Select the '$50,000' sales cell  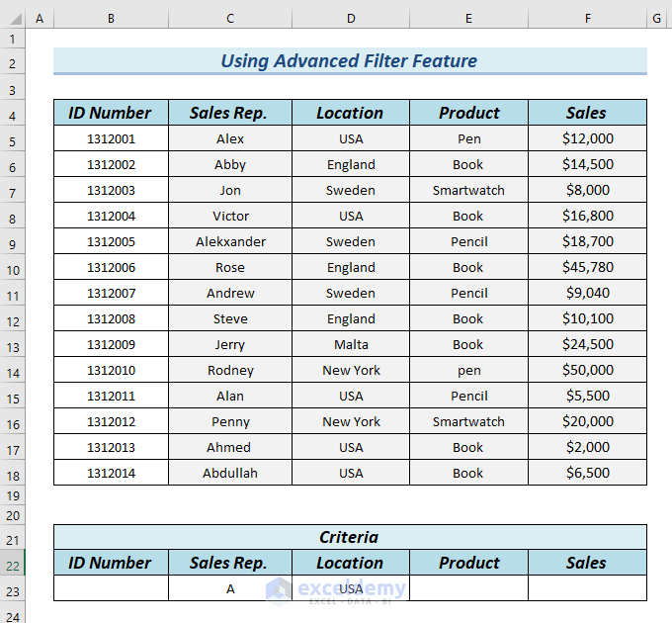[587, 370]
